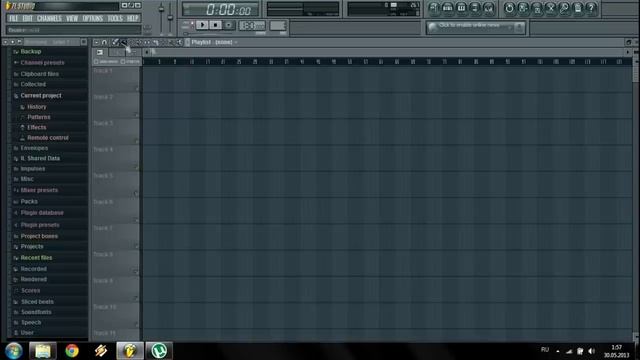The height and width of the screenshot is (360, 640).
Task: Click the lightning bolt taskbar icon
Action: click(101, 351)
